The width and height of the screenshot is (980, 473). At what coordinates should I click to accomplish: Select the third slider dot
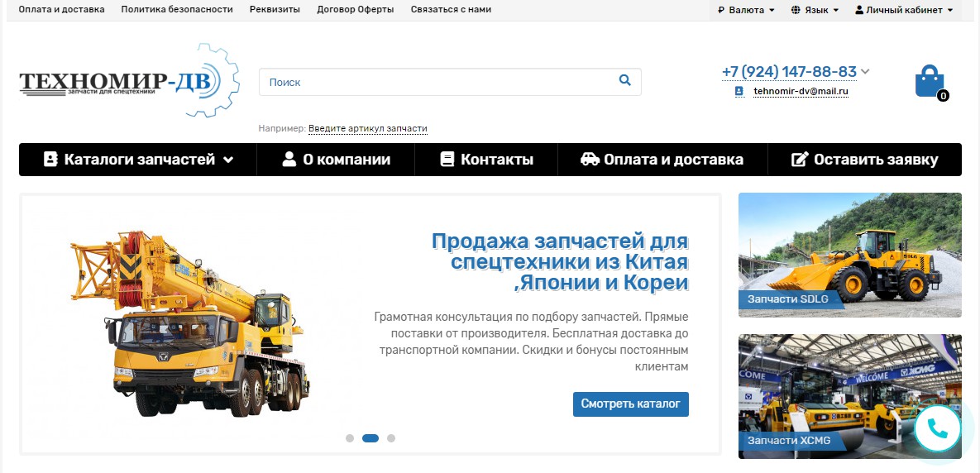[x=391, y=438]
